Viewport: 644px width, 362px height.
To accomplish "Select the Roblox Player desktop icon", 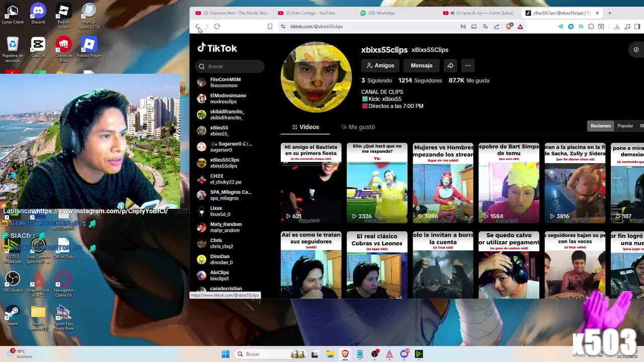I will 89,48.
